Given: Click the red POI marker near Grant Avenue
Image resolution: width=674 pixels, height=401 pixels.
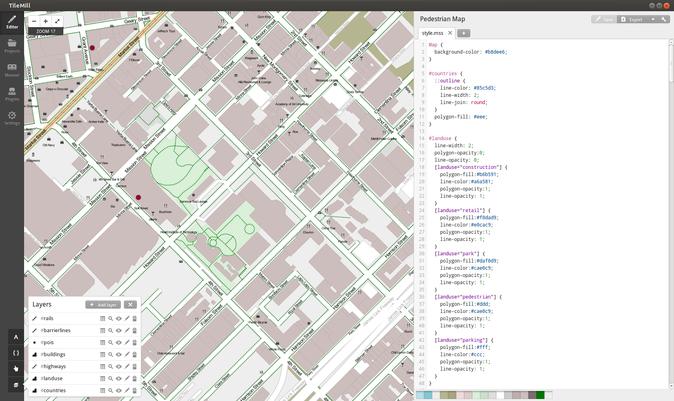Looking at the screenshot, I should (x=92, y=48).
